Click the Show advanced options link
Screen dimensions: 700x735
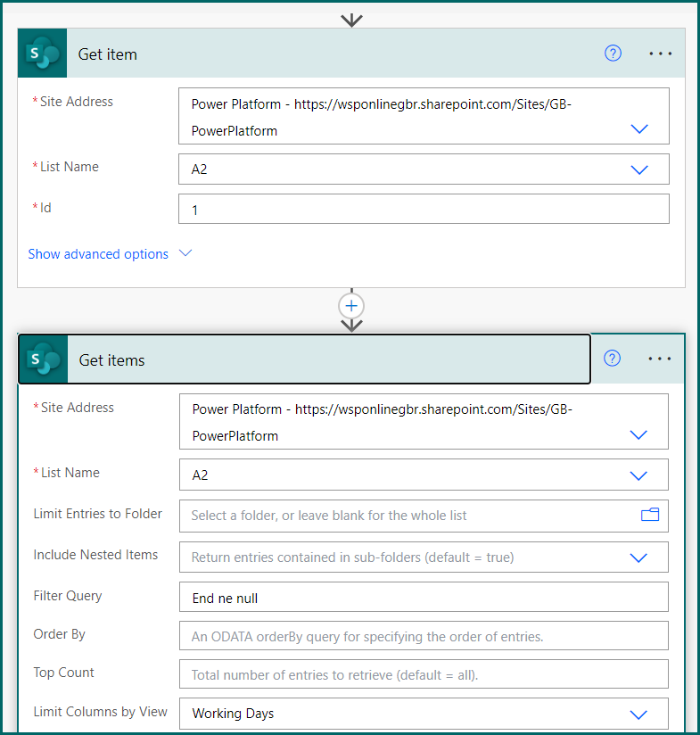(x=98, y=254)
